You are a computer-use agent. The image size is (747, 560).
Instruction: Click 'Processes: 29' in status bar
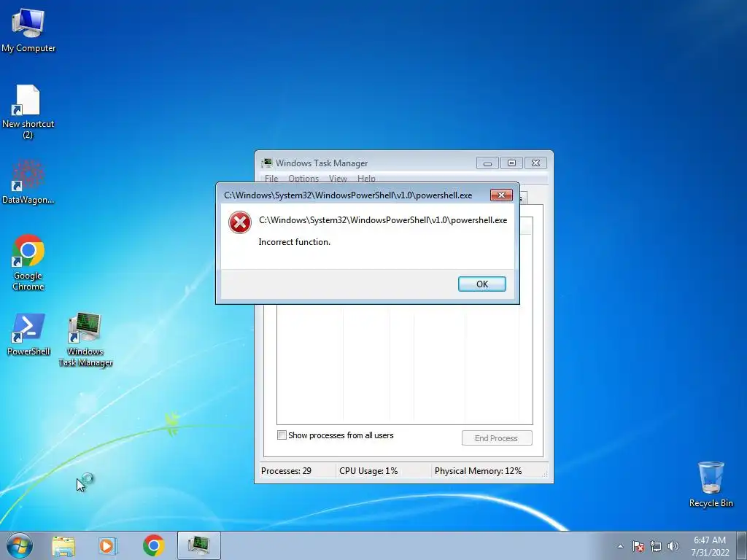pos(286,471)
